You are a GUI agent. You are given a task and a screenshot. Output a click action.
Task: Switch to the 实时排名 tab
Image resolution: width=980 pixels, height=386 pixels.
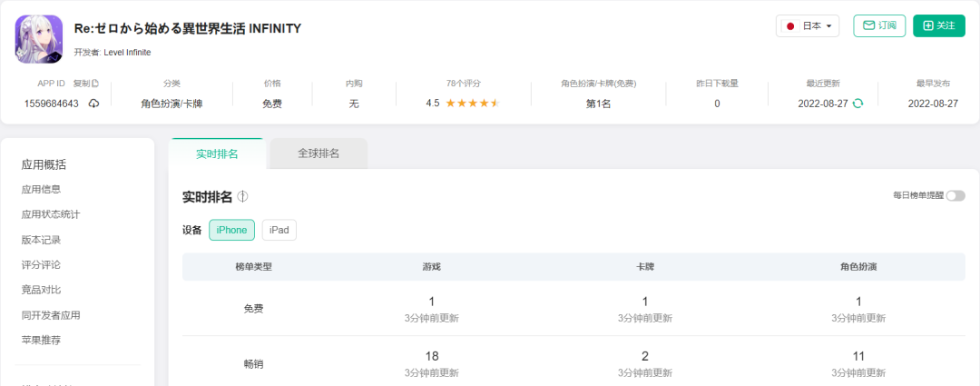click(x=217, y=153)
